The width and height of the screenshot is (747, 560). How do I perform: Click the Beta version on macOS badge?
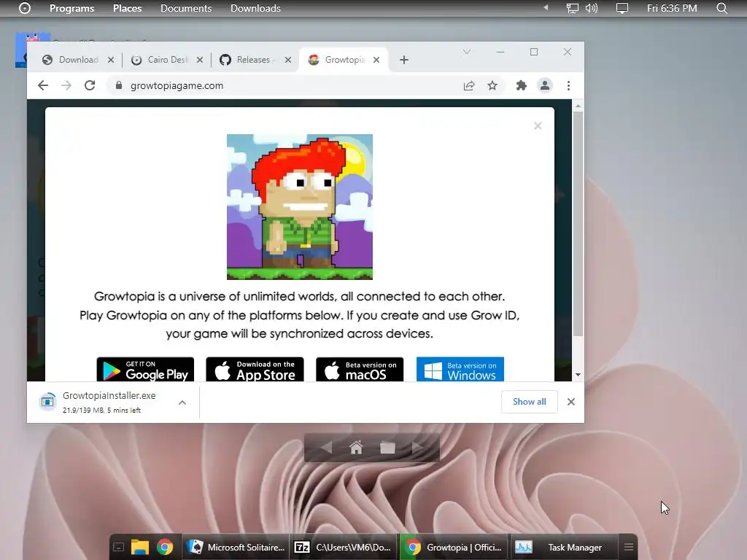[x=360, y=370]
